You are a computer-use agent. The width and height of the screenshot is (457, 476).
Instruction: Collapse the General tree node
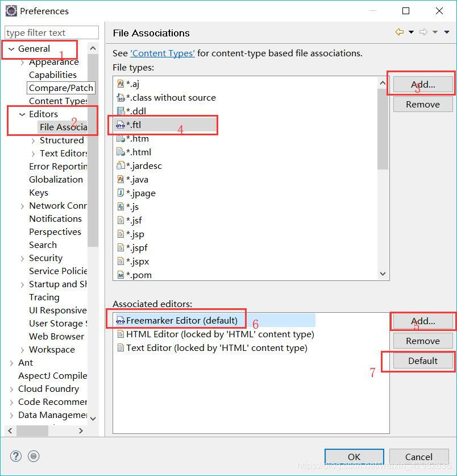click(11, 49)
